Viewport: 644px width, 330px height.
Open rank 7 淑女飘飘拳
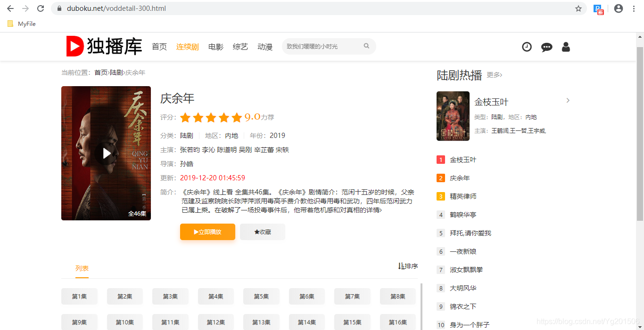tap(466, 270)
